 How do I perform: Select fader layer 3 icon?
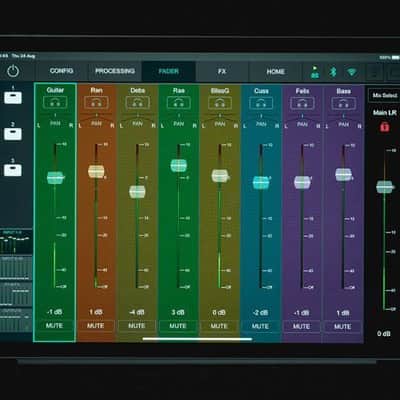[x=13, y=170]
